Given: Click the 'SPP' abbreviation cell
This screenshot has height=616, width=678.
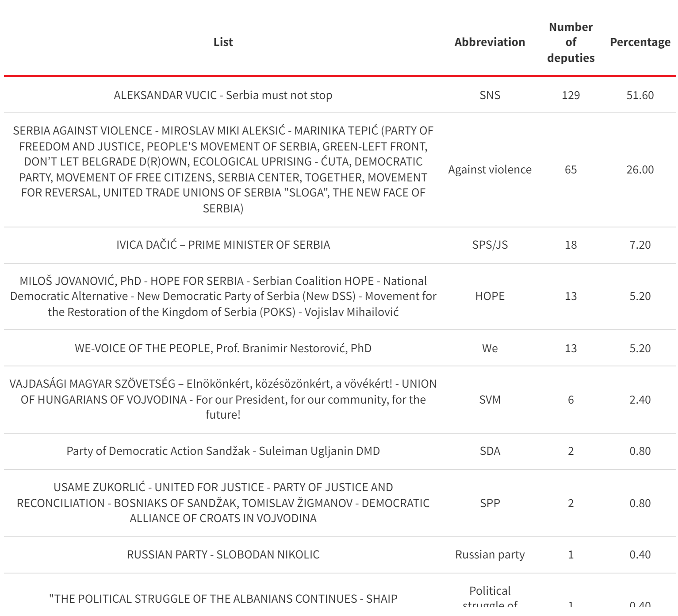Looking at the screenshot, I should [x=490, y=503].
